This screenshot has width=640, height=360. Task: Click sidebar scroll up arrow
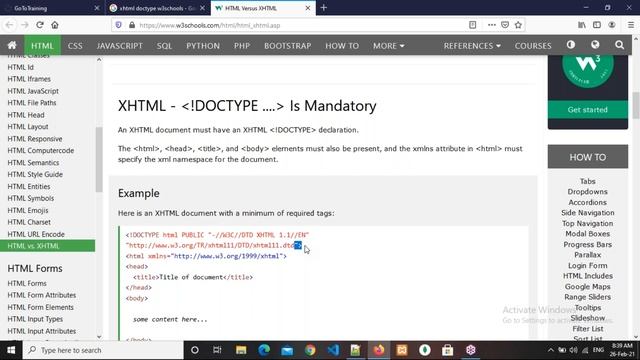click(99, 60)
